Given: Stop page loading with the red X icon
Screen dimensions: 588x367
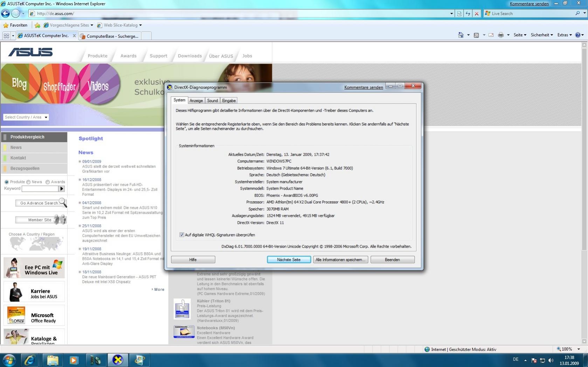Looking at the screenshot, I should pos(476,14).
